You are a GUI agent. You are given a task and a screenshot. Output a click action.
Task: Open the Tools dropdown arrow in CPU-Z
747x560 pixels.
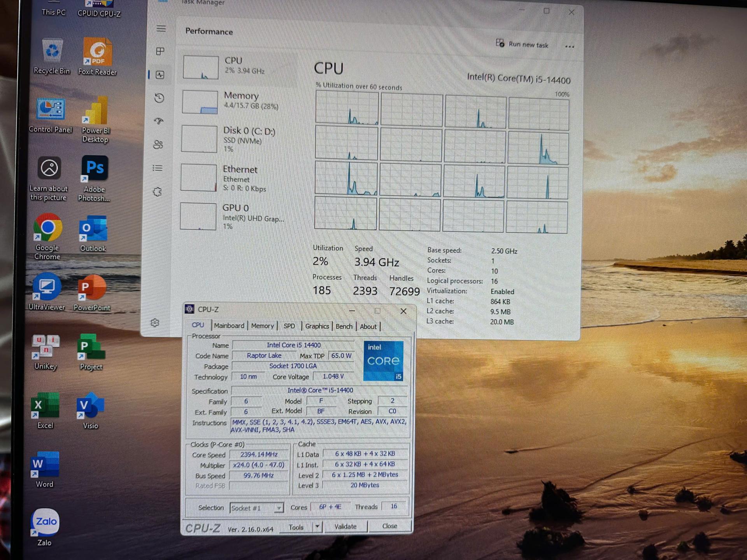pyautogui.click(x=317, y=527)
